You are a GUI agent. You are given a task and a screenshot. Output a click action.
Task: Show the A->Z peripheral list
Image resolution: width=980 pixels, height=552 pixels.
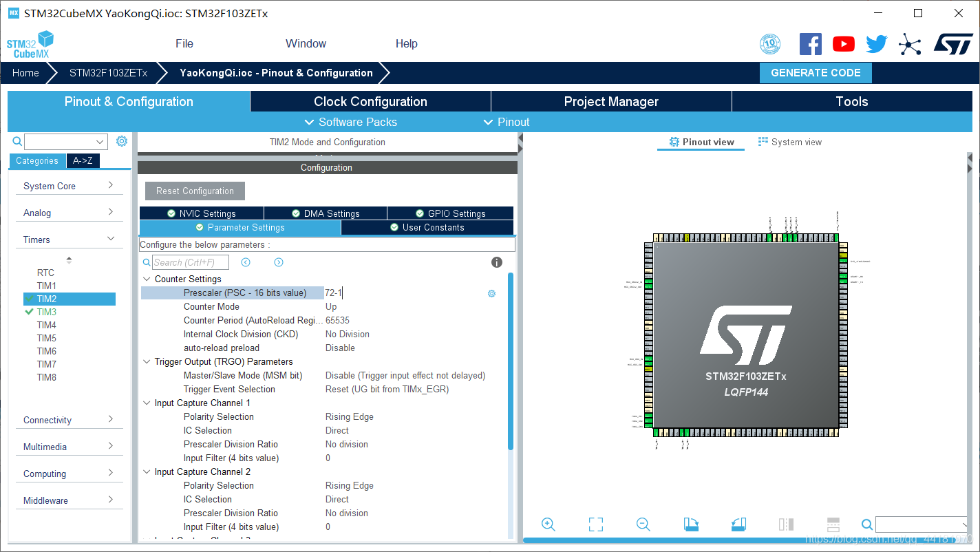[x=83, y=160]
